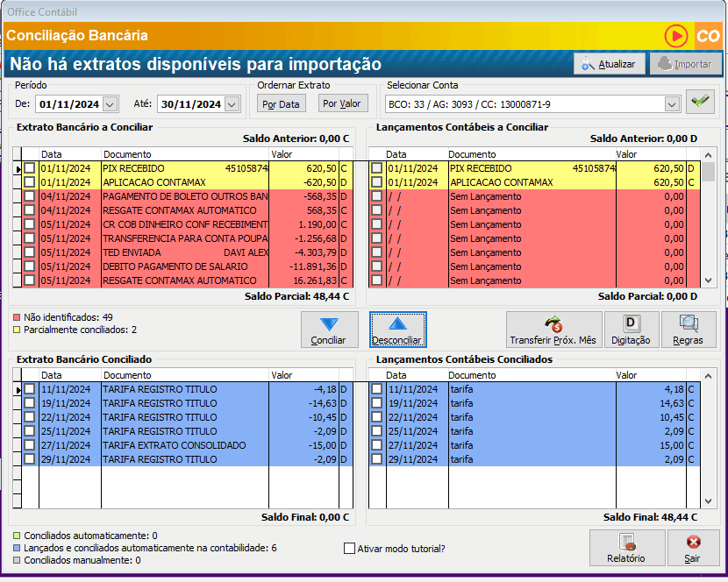Expand the Selecionar Conta dropdown
728x582 pixels.
click(672, 104)
